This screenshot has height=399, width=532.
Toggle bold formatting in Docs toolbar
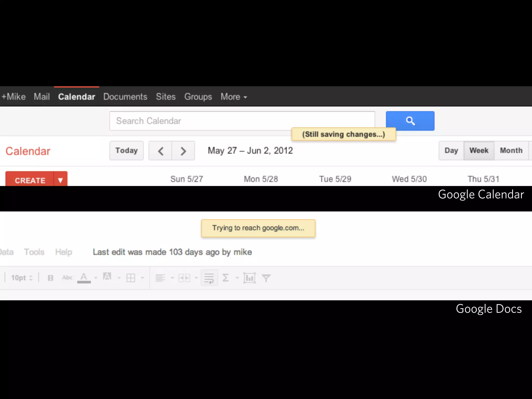click(50, 278)
